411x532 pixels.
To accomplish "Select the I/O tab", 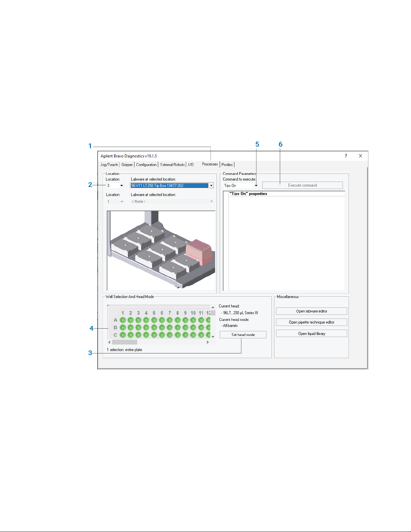I will pyautogui.click(x=191, y=165).
